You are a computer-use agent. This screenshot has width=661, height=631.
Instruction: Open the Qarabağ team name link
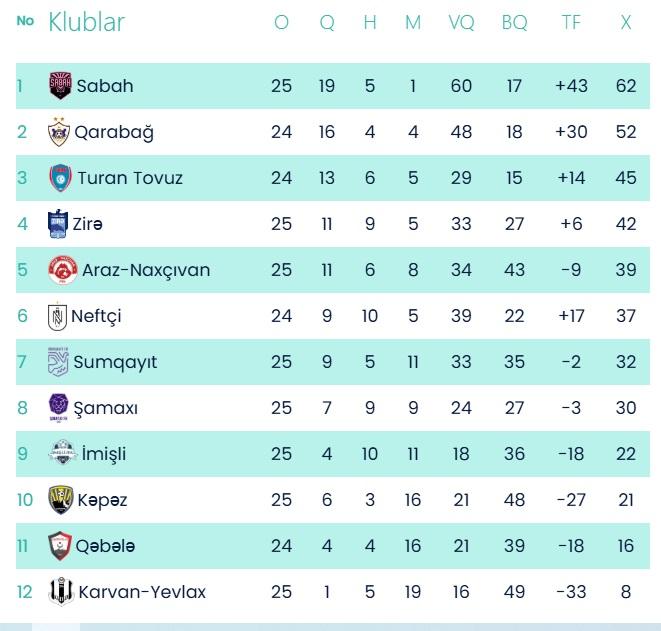coord(114,132)
